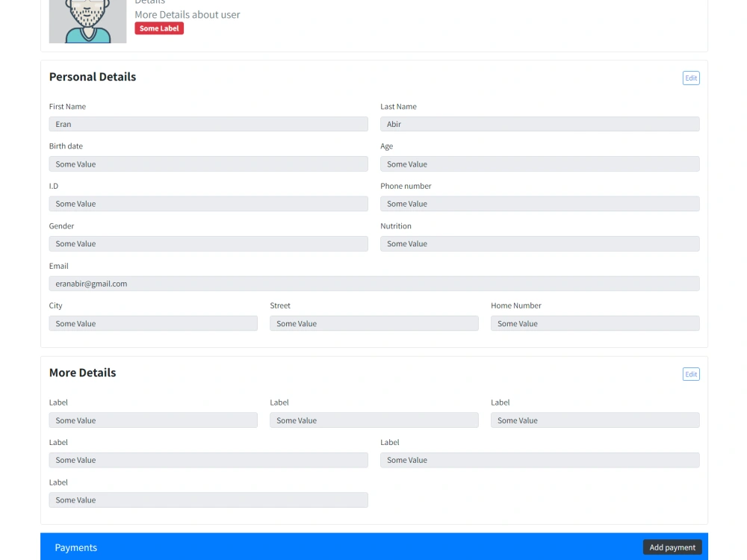The width and height of the screenshot is (747, 560).
Task: Click the Home Number input field
Action: (x=595, y=323)
